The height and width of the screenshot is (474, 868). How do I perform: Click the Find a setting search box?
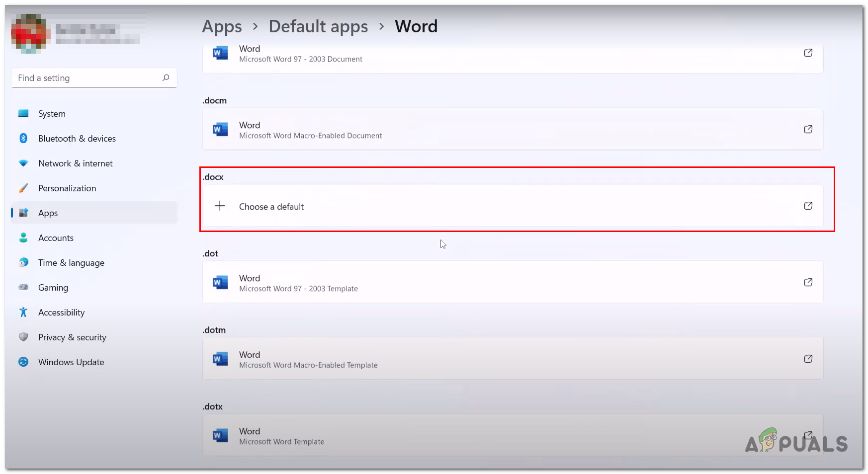(x=87, y=78)
